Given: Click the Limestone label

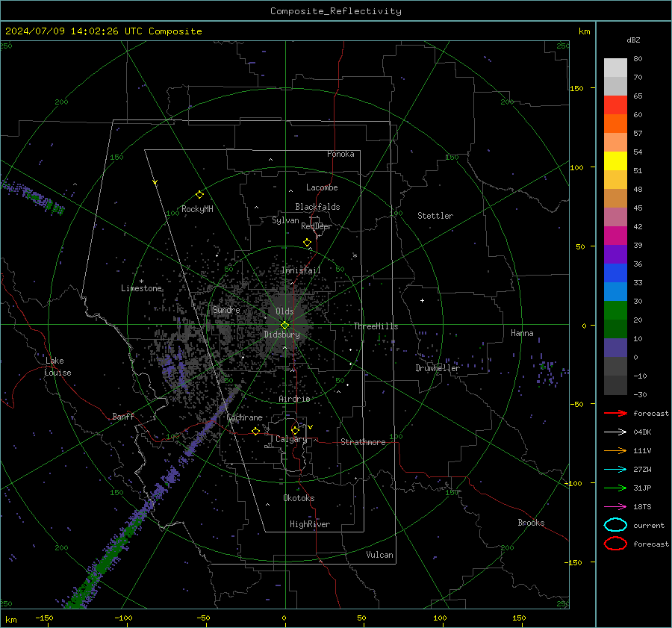Looking at the screenshot, I should point(141,288).
